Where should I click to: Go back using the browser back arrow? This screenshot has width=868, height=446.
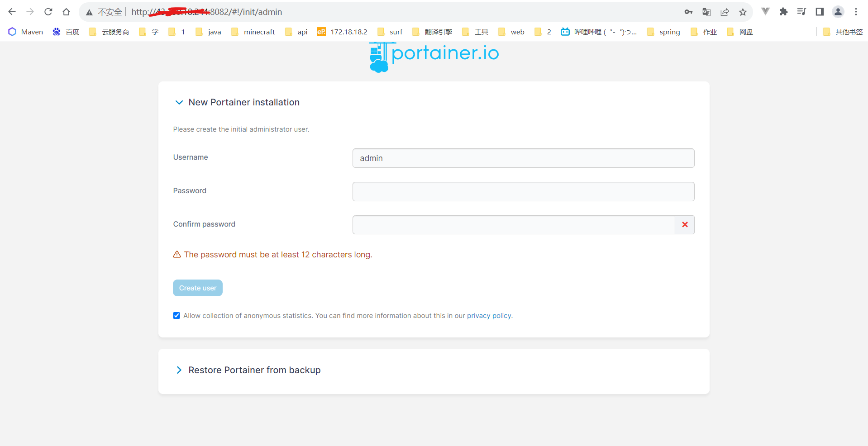pos(12,12)
